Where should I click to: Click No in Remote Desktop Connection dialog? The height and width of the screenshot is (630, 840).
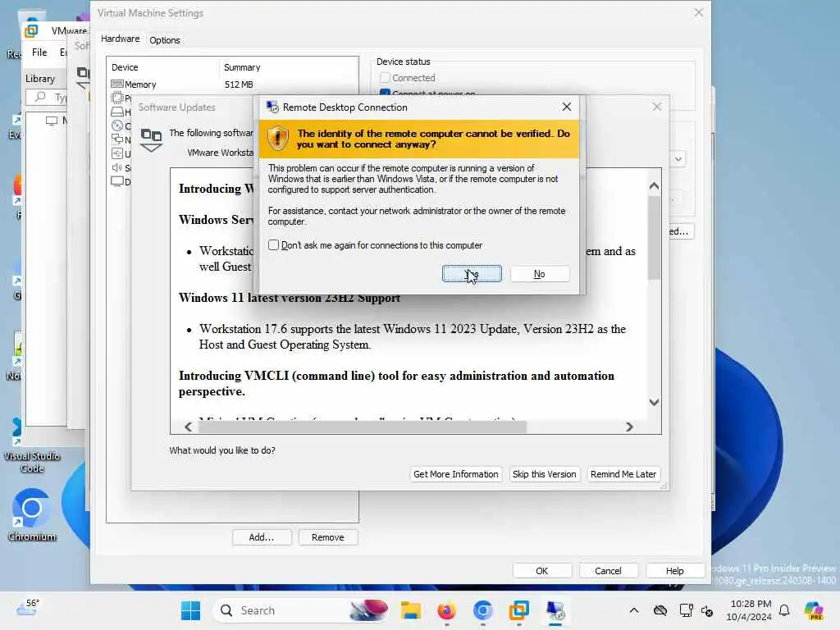(x=540, y=274)
